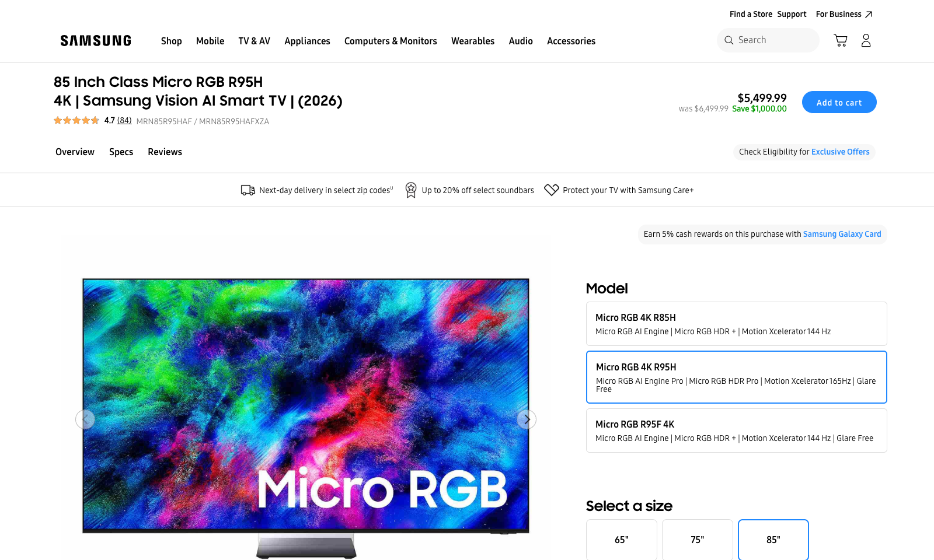Viewport: 934px width, 560px height.
Task: Click Up to 20% off select soundbars
Action: click(x=478, y=190)
